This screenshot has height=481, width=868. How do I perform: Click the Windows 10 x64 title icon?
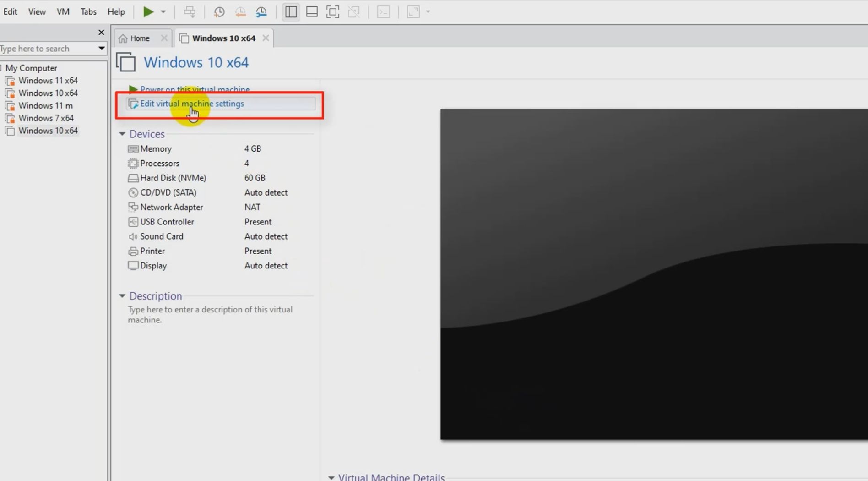(126, 62)
